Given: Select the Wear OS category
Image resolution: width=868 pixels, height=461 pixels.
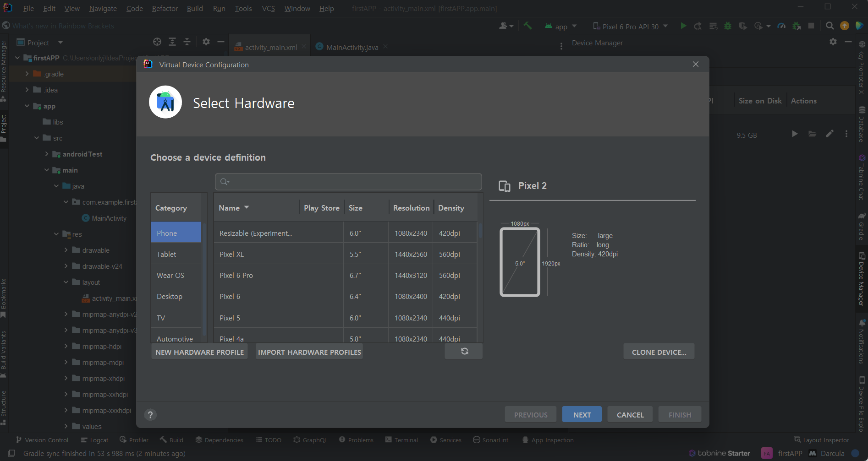Looking at the screenshot, I should tap(176, 275).
